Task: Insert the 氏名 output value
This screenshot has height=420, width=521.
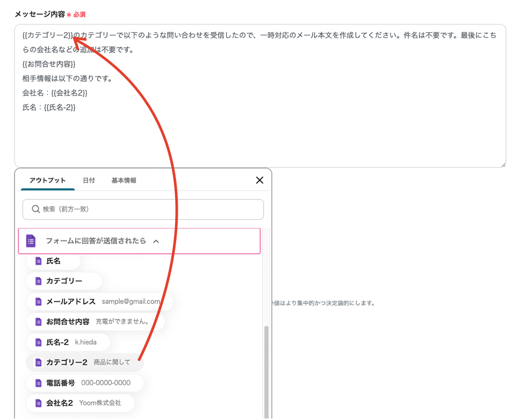Action: click(53, 261)
